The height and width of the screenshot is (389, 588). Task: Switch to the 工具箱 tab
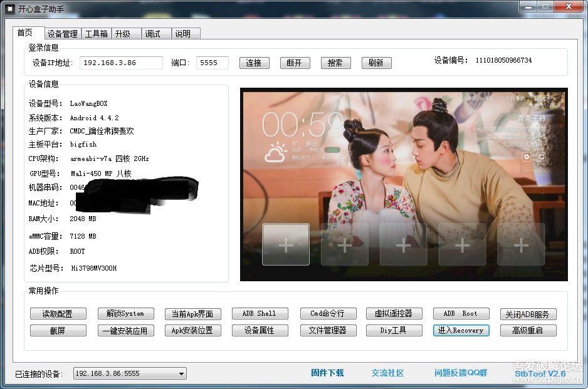tap(97, 34)
